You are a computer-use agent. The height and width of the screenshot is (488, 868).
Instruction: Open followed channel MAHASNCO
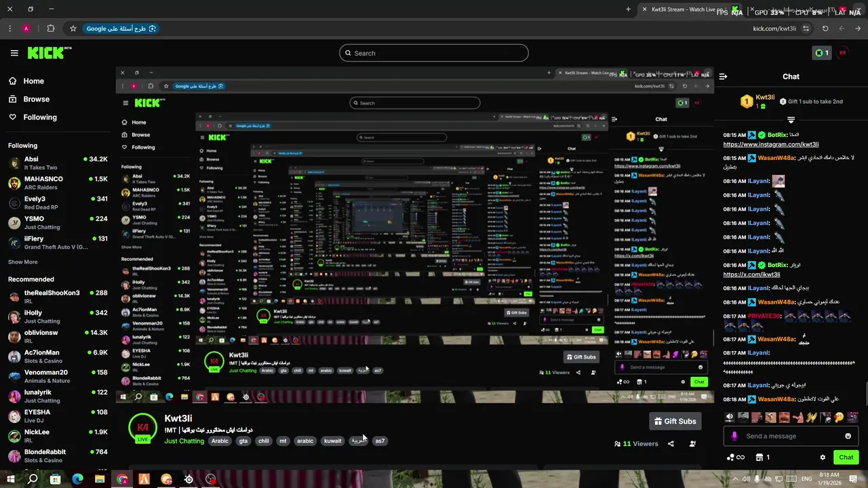(58, 183)
